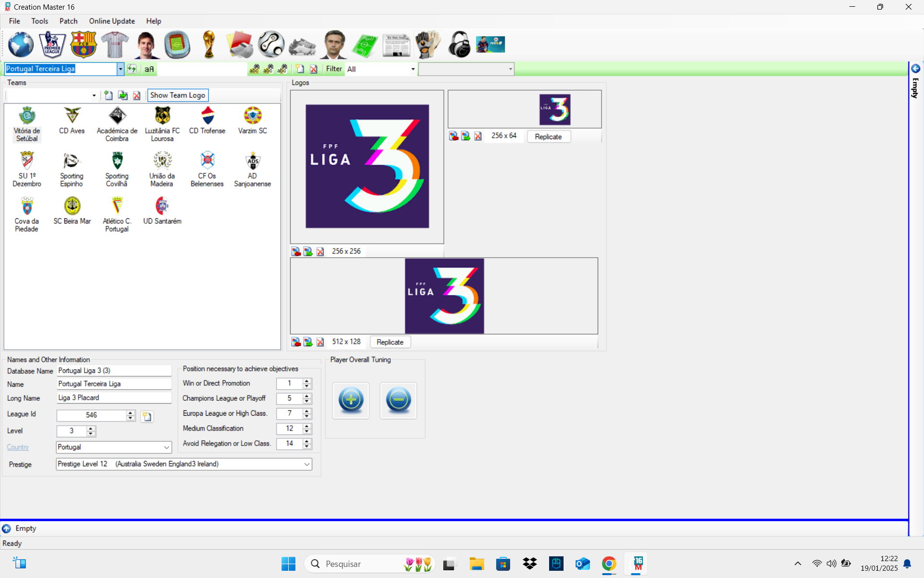Open the Formations green pitch icon
924x578 pixels.
coord(365,45)
